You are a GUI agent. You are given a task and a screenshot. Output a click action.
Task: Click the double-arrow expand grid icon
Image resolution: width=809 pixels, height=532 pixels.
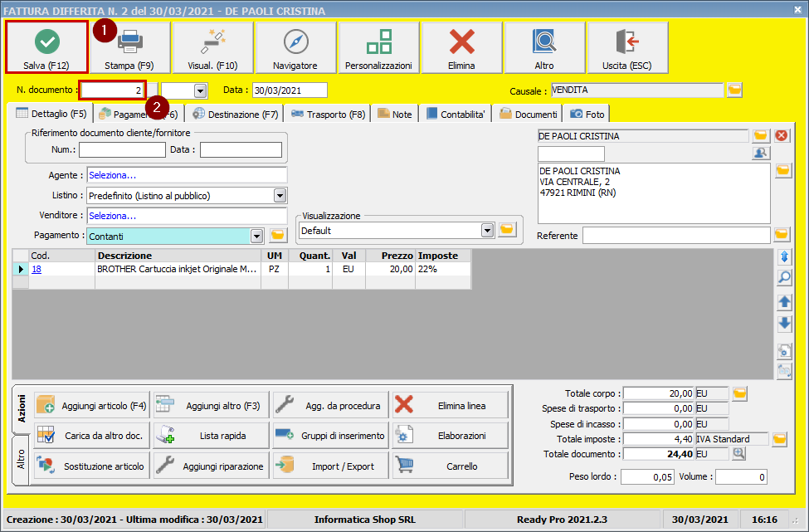point(784,256)
